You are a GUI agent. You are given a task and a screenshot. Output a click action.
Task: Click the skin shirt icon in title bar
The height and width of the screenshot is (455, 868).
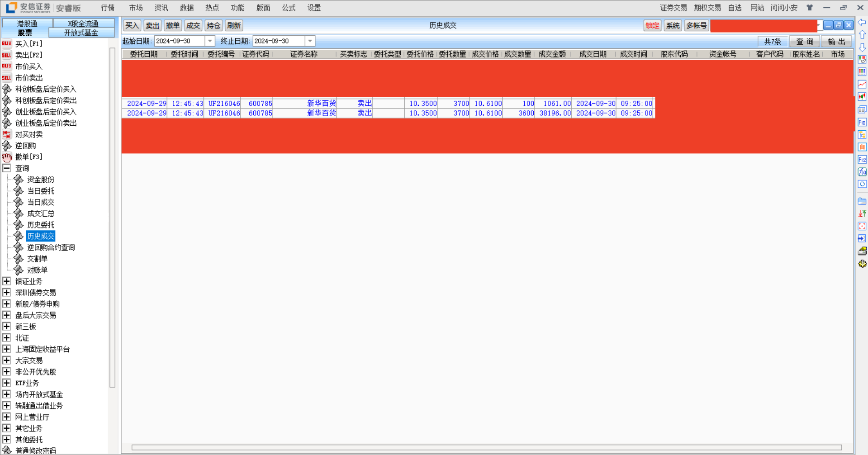coord(810,8)
